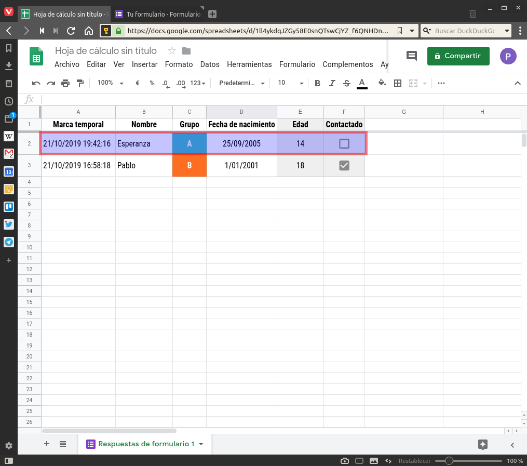Open the Insertar menu
Viewport: 527px width, 466px height.
click(x=144, y=64)
